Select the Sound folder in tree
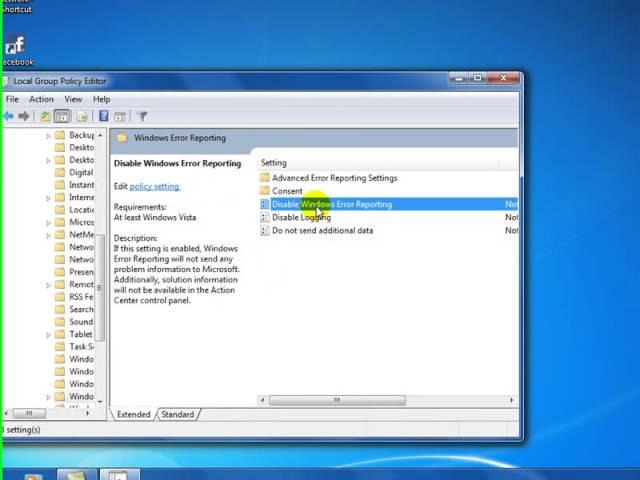This screenshot has width=640, height=480. [74, 322]
